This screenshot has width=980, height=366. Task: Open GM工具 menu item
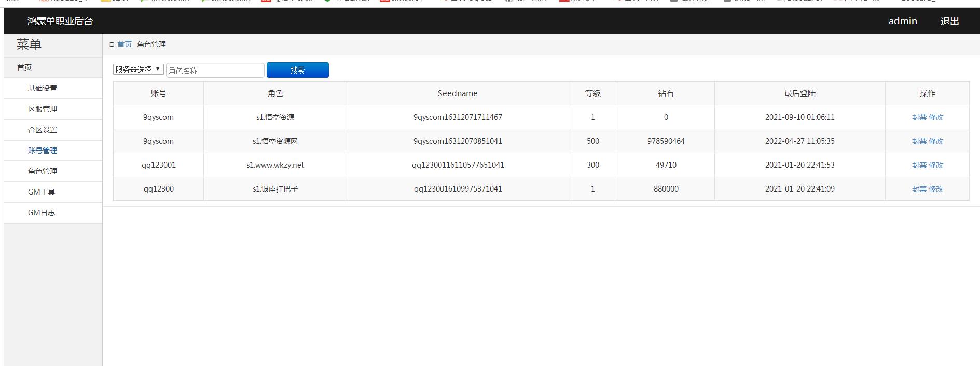[x=42, y=192]
